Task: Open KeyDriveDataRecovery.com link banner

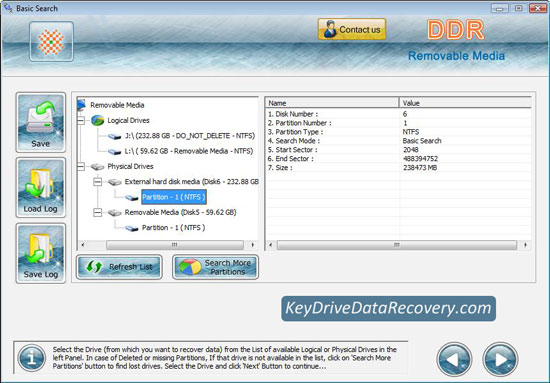Action: point(388,309)
